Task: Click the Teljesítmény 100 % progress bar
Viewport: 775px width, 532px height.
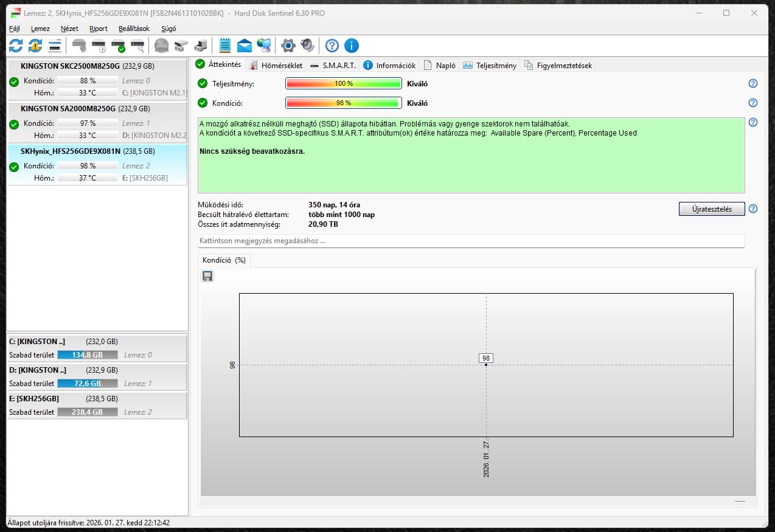Action: [x=344, y=83]
